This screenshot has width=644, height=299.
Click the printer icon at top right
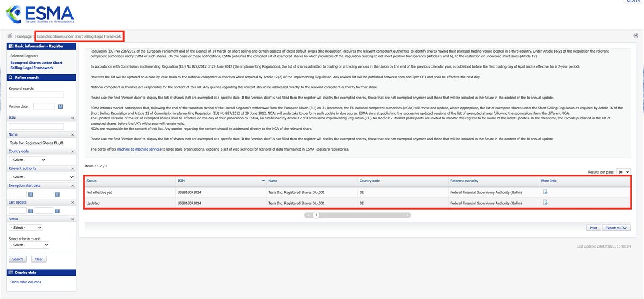(636, 35)
